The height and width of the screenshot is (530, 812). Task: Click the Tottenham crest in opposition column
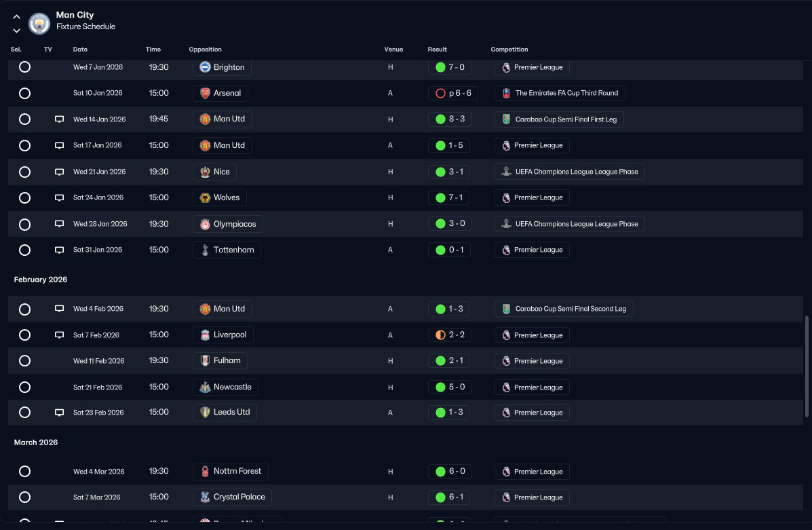(205, 250)
